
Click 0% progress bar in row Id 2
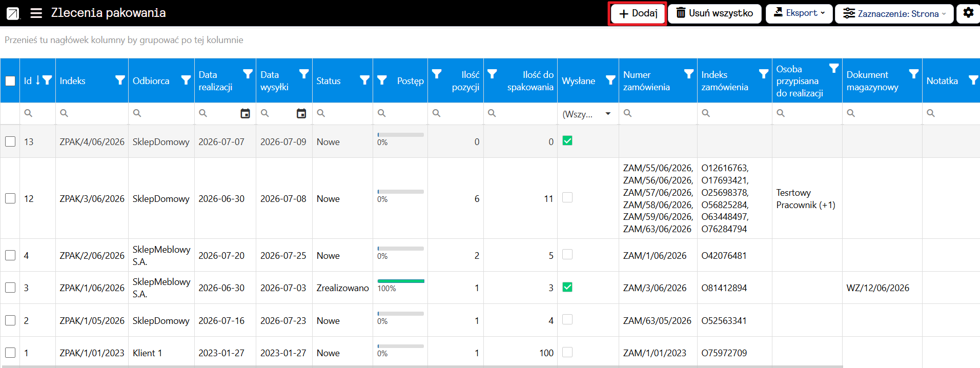coord(401,314)
